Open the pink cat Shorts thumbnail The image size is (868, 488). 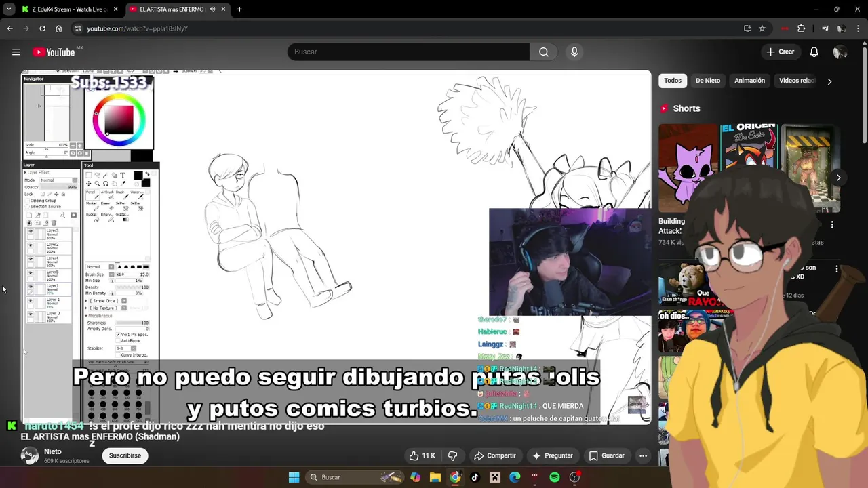tap(688, 168)
